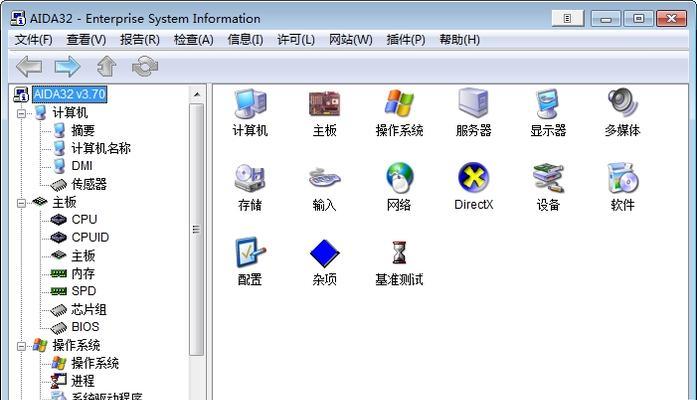697x400 pixels.
Task: Open the 输入 input devices icon
Action: tap(324, 187)
